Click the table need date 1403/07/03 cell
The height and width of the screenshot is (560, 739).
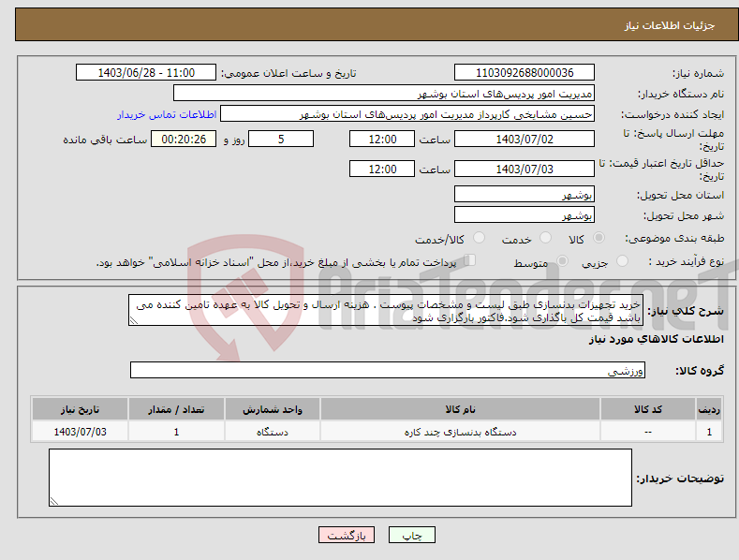(x=81, y=432)
